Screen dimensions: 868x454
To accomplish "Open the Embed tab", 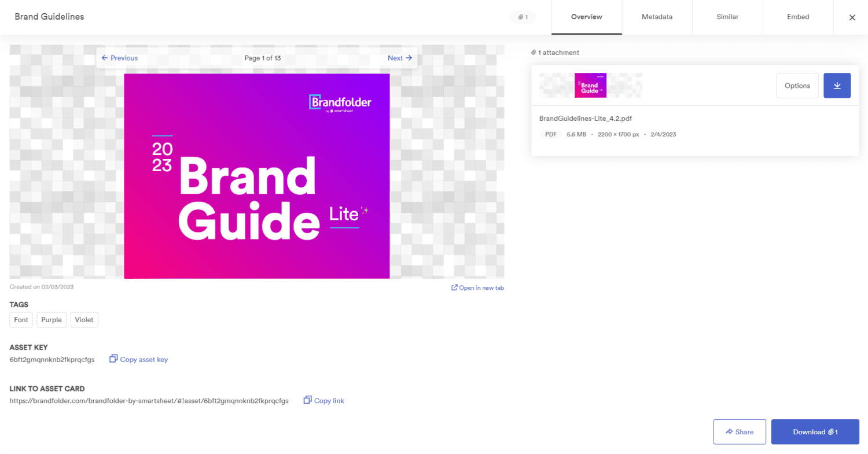I will tap(798, 17).
